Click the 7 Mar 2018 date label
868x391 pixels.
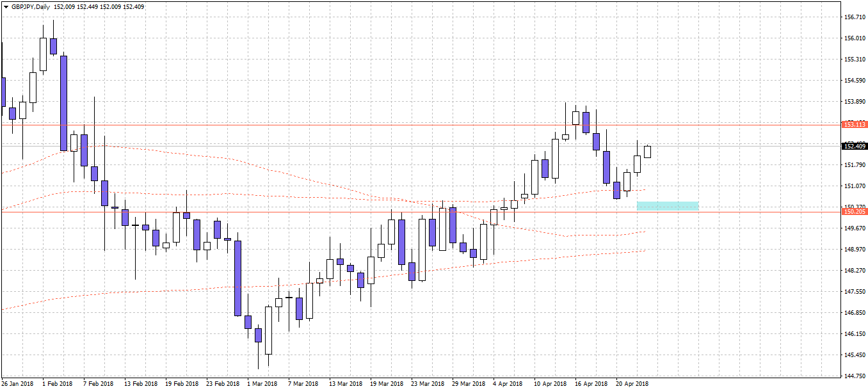303,384
